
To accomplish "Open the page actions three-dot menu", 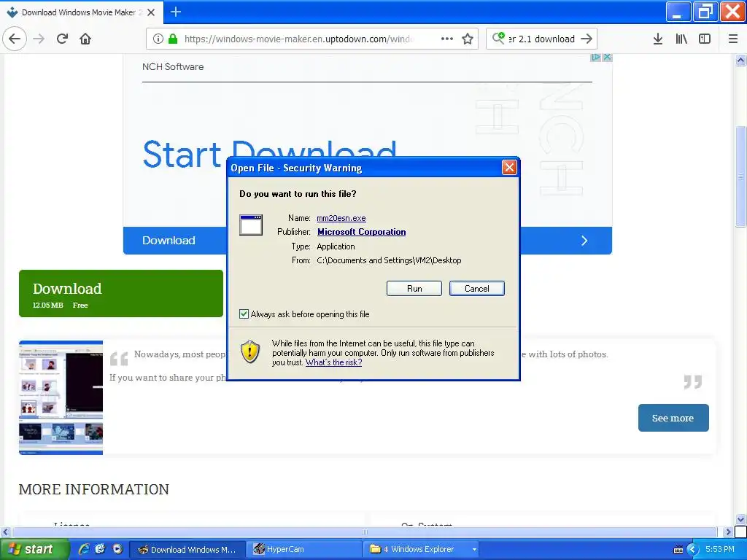I will point(447,39).
